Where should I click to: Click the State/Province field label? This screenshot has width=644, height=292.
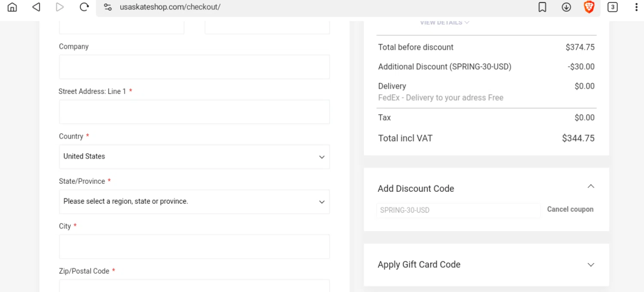coord(82,181)
